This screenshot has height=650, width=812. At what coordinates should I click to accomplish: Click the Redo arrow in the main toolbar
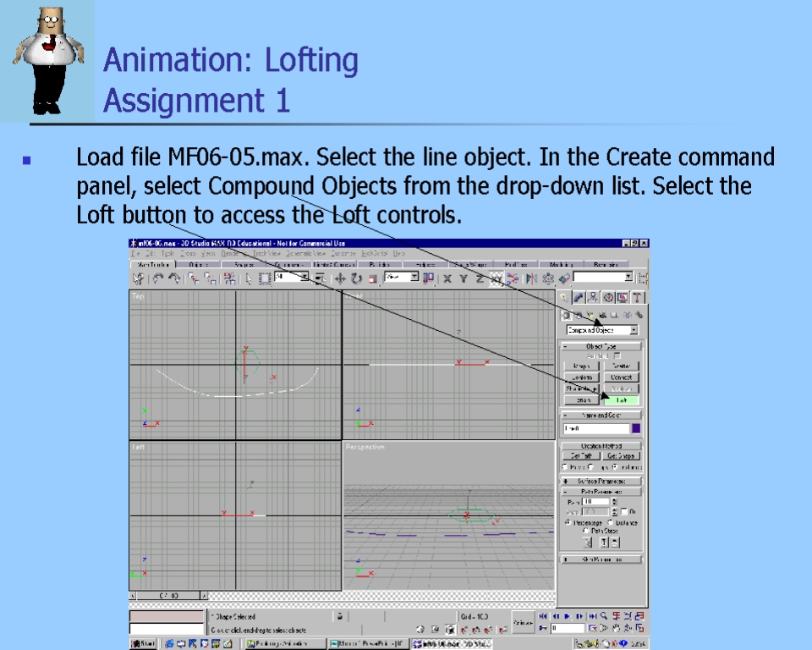[x=174, y=278]
